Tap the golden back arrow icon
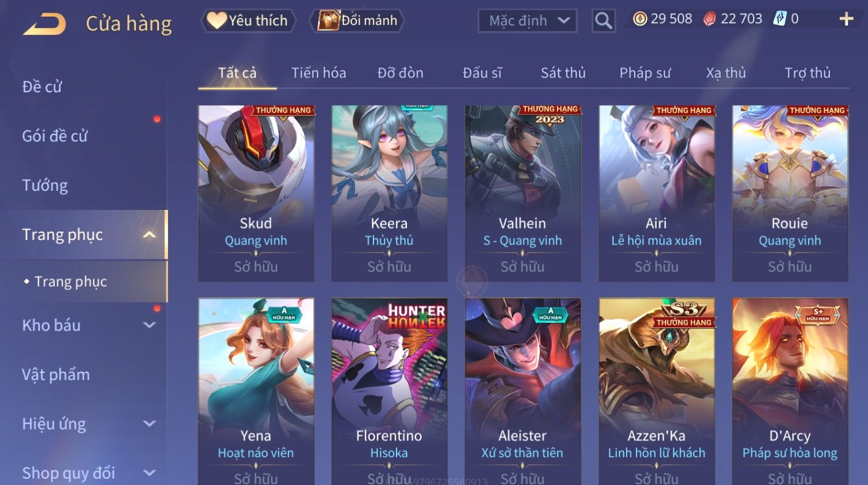868x485 pixels. click(44, 24)
